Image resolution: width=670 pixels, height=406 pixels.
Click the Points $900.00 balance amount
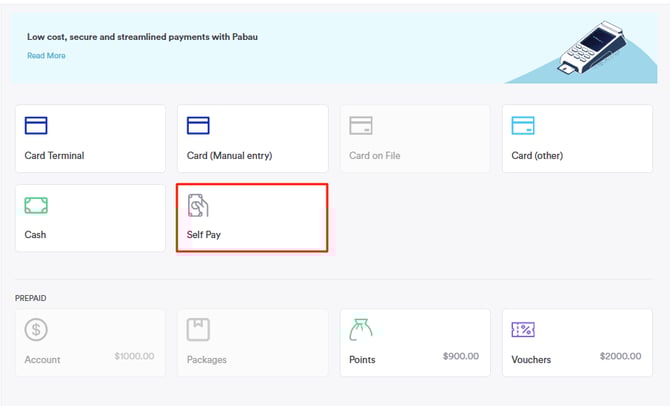tap(460, 356)
